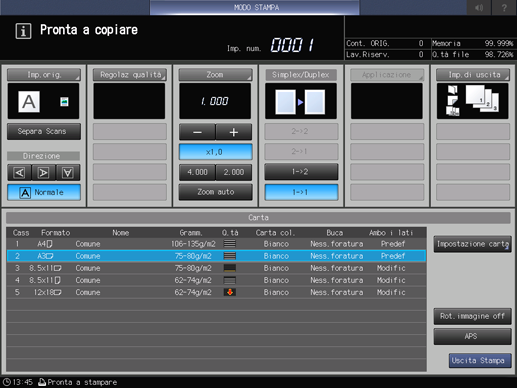Click the Cass column header

pos(21,233)
